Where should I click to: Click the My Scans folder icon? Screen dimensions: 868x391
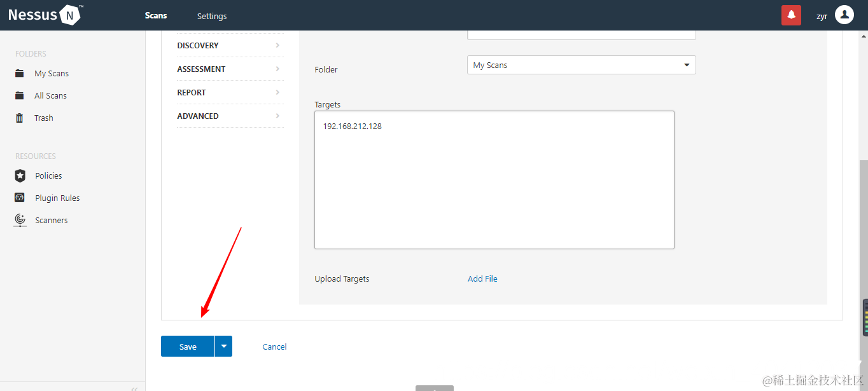click(20, 73)
